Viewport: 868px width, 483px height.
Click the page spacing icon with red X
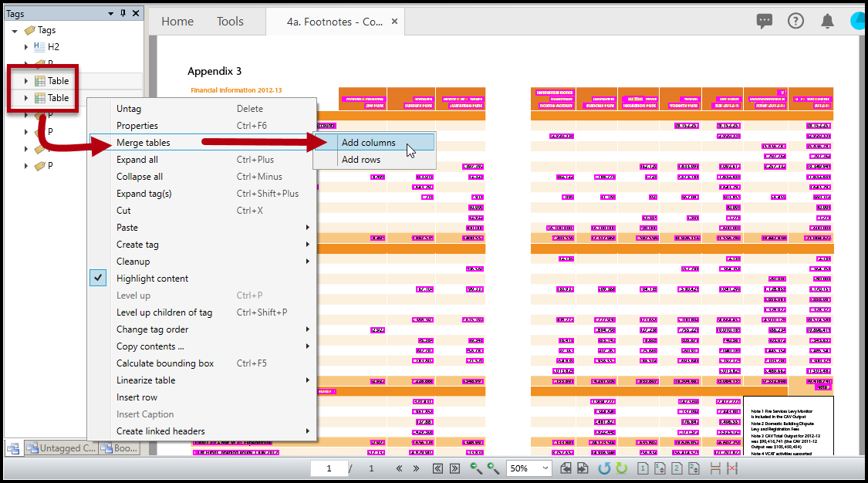click(732, 468)
